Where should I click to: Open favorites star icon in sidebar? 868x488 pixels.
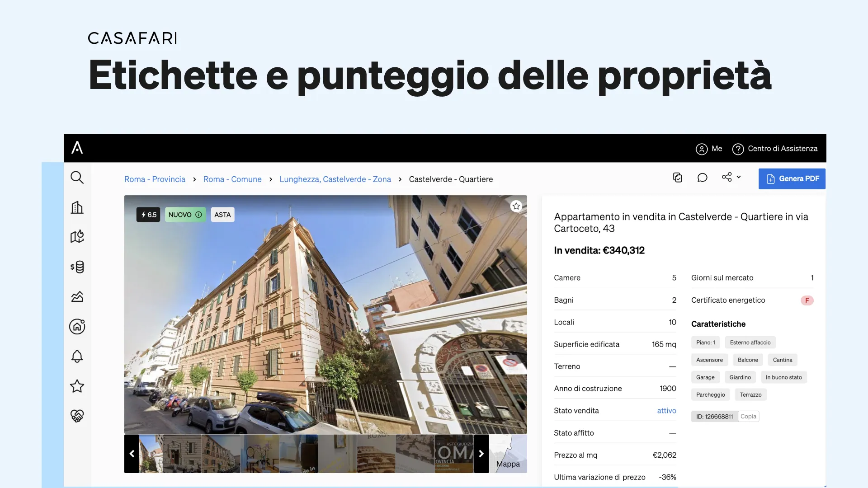(x=77, y=386)
